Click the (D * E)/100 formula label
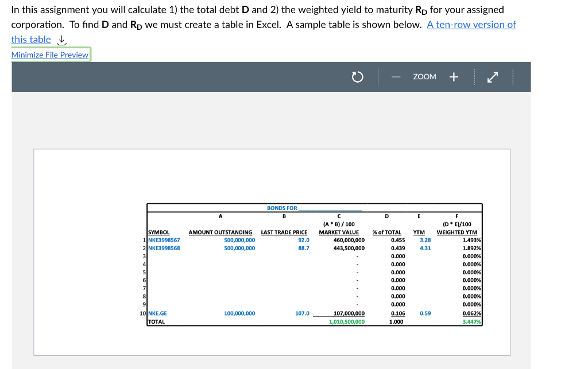This screenshot has width=588, height=369. [x=457, y=224]
